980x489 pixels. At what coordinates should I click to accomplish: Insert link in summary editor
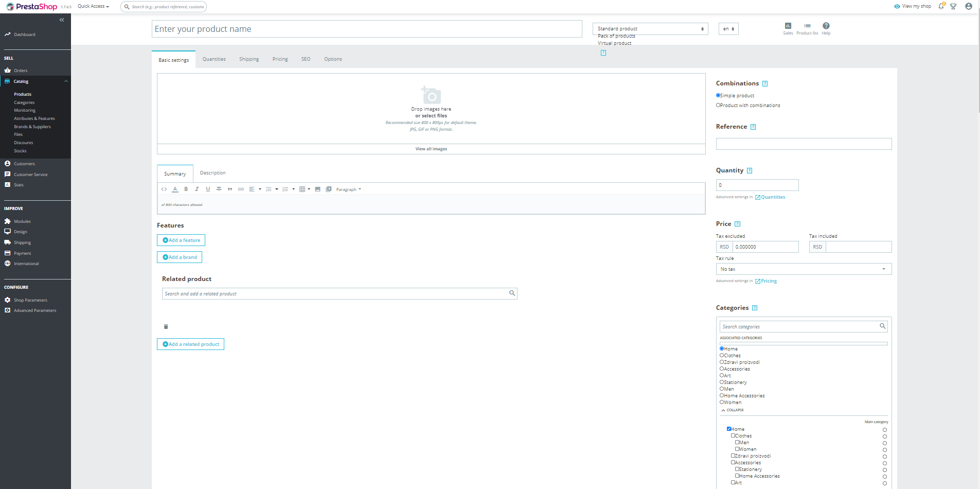[241, 189]
